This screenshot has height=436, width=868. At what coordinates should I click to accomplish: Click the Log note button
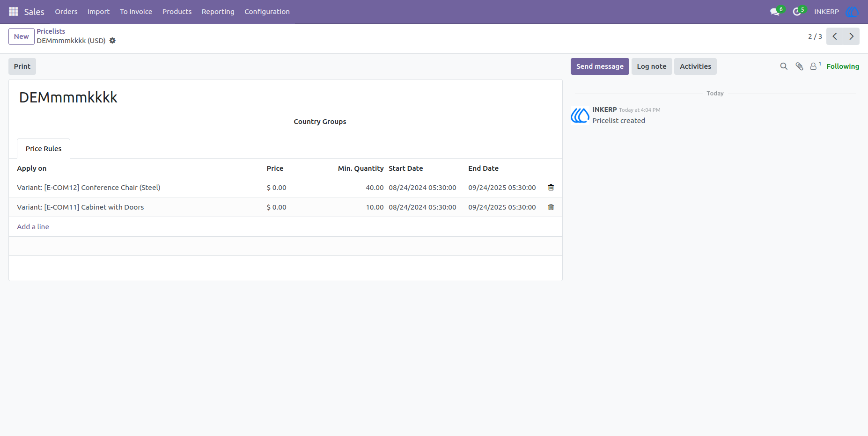tap(651, 66)
